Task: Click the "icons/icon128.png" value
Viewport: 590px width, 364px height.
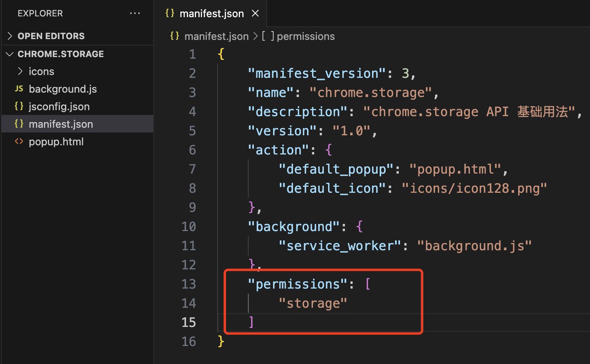Action: (x=474, y=188)
